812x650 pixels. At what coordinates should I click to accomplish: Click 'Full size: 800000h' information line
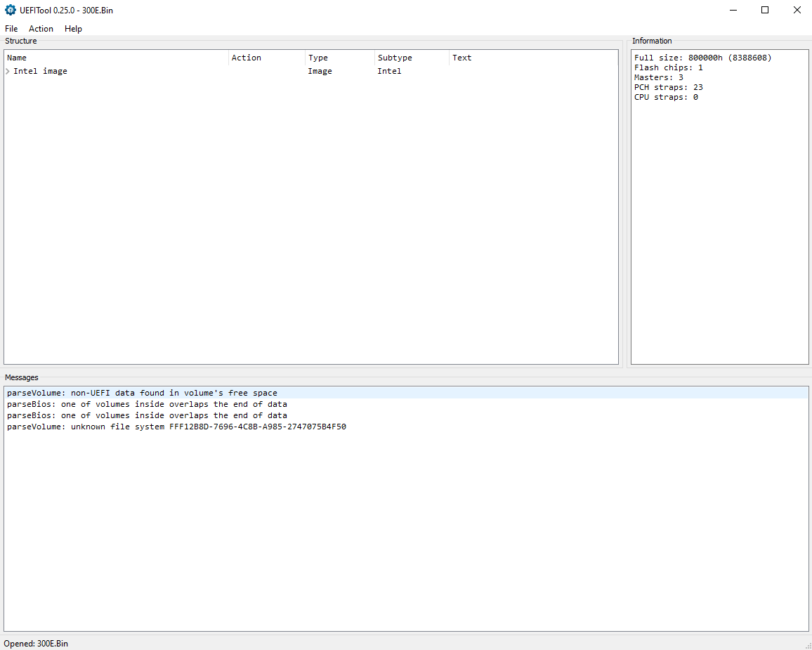[x=702, y=58]
